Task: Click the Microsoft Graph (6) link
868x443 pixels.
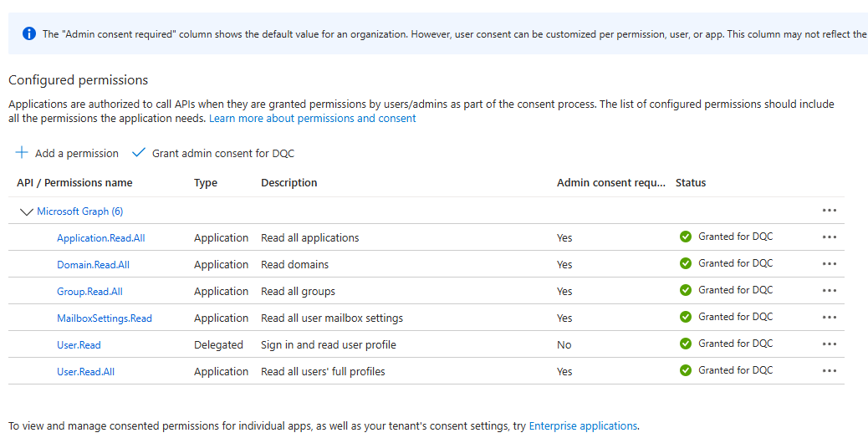Action: click(79, 211)
